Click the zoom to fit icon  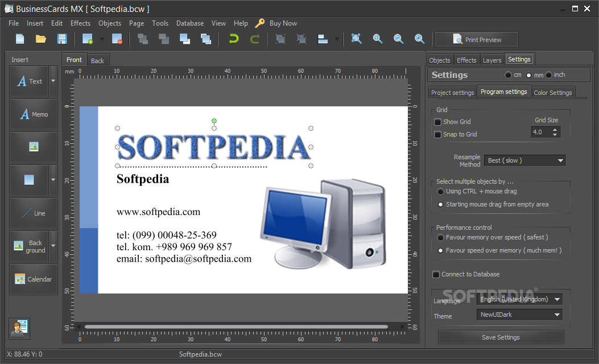click(x=357, y=39)
